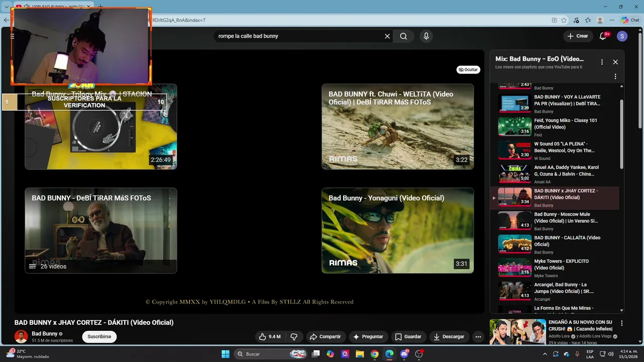
Task: Clear the YouTube search box text
Action: (x=387, y=36)
